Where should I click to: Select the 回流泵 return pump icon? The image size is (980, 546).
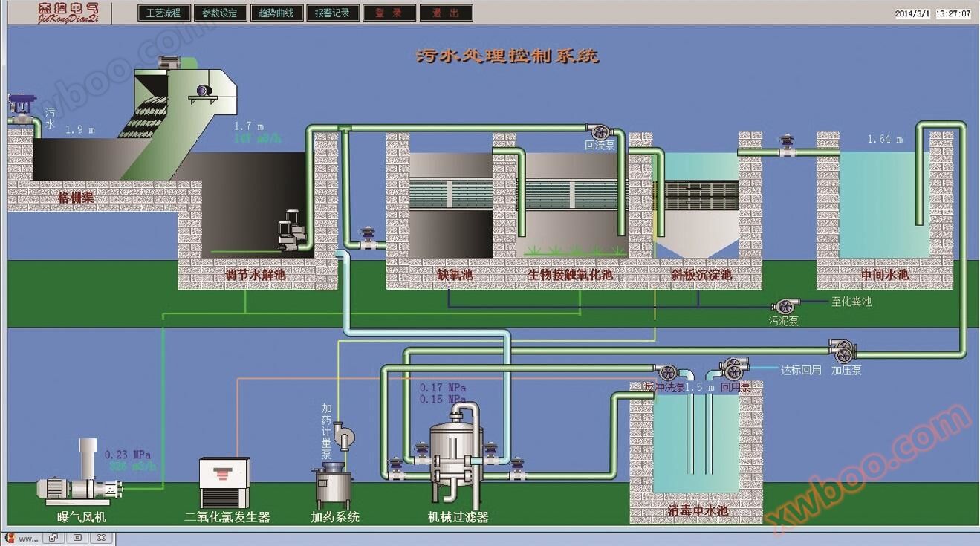coord(597,131)
